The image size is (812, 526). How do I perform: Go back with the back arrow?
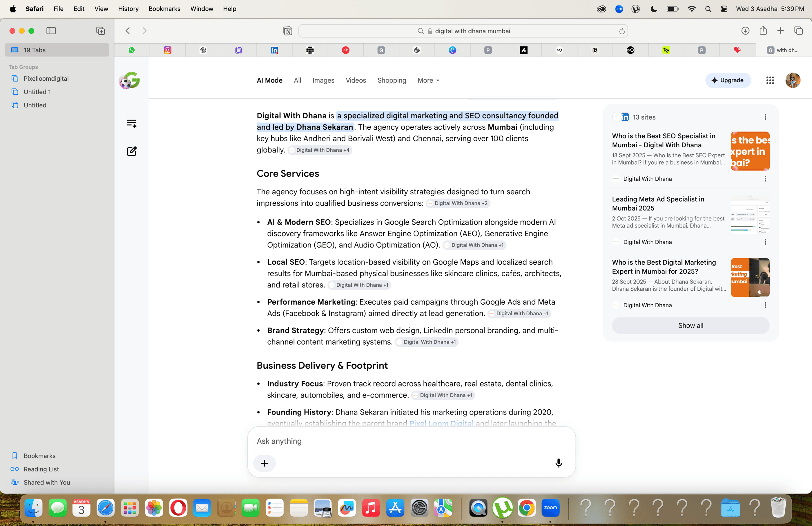point(128,31)
